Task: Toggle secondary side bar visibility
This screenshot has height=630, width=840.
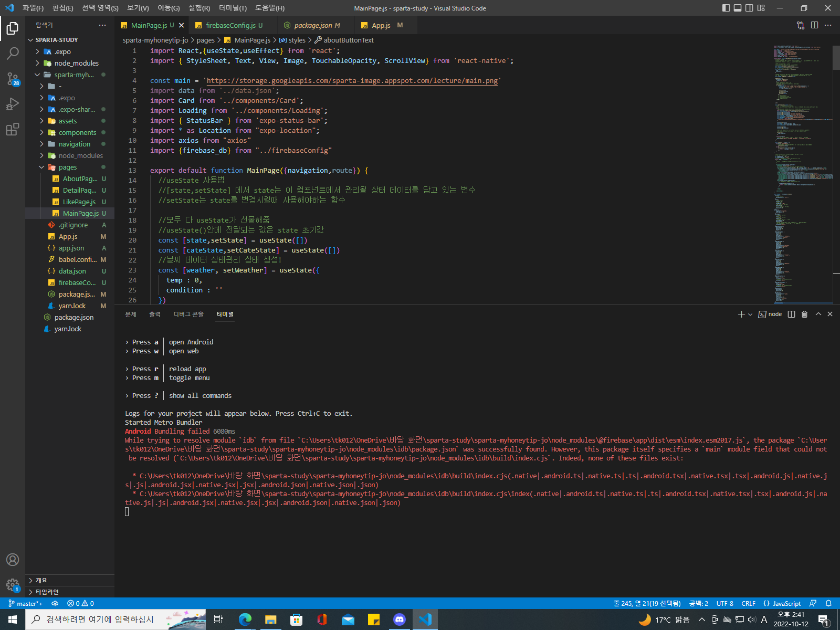Action: [749, 8]
